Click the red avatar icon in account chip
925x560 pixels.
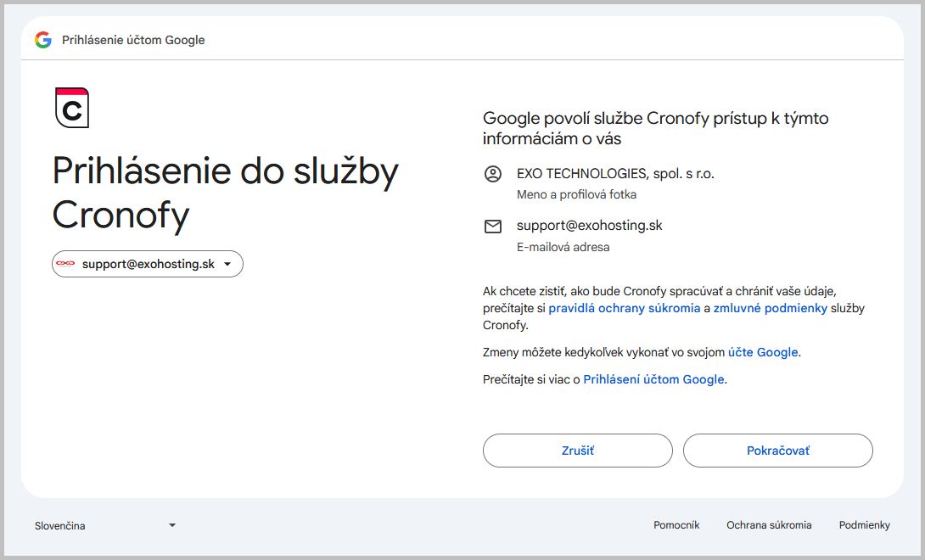[66, 264]
